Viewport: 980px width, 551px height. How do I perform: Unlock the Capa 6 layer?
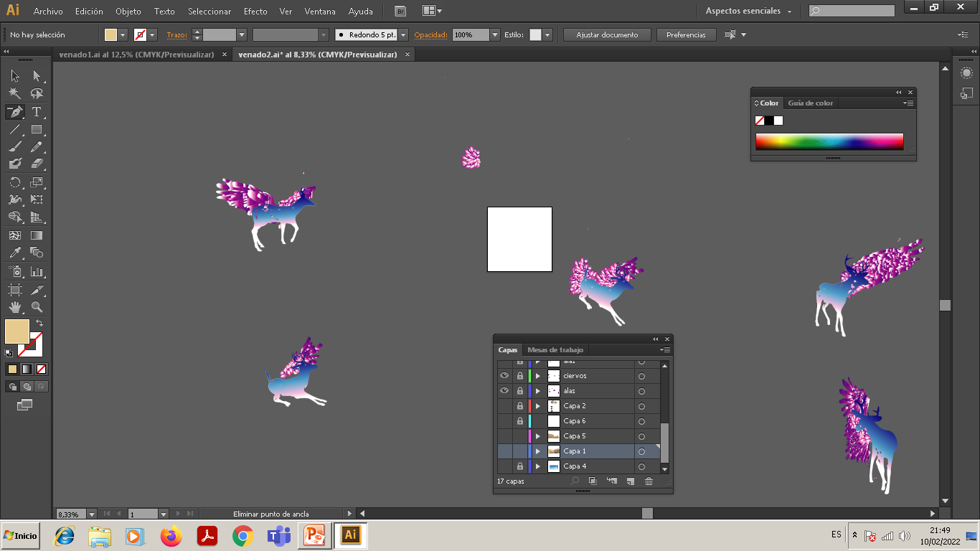520,421
